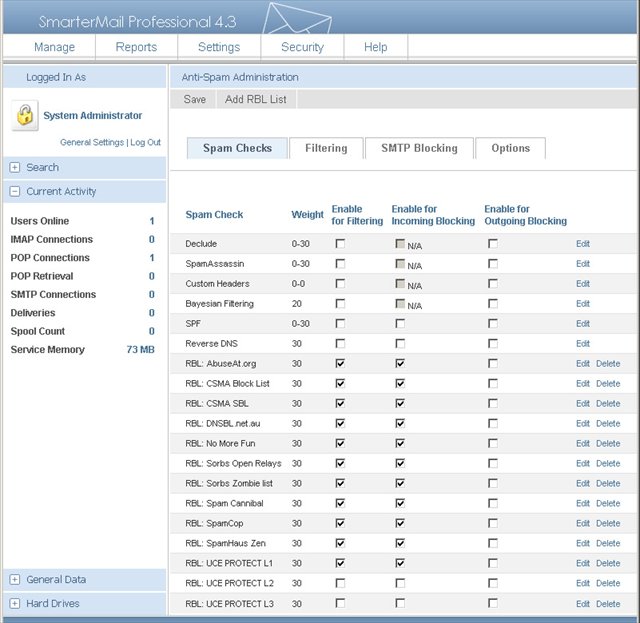Delete the RBL AbuseAt.org entry
Image resolution: width=640 pixels, height=623 pixels.
608,364
